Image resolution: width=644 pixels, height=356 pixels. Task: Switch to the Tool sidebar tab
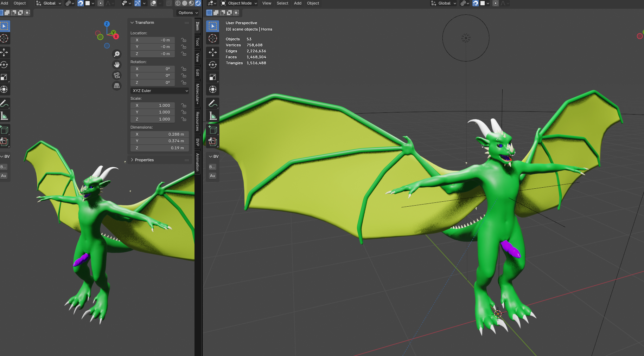(198, 42)
